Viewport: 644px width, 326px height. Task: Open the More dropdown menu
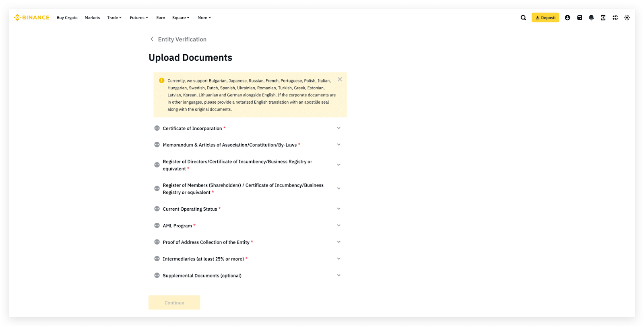pyautogui.click(x=204, y=18)
